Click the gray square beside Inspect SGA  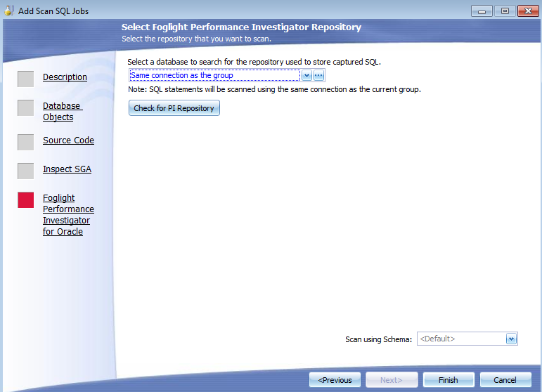pyautogui.click(x=25, y=171)
